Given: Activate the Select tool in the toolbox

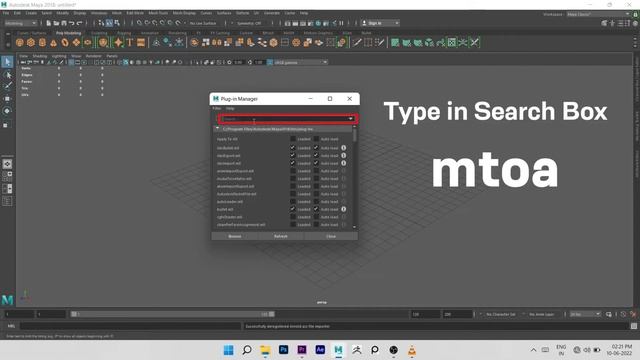Looking at the screenshot, I should point(7,62).
